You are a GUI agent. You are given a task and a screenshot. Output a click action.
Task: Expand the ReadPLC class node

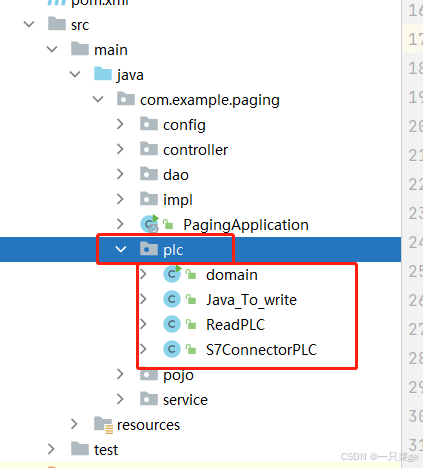coord(143,324)
